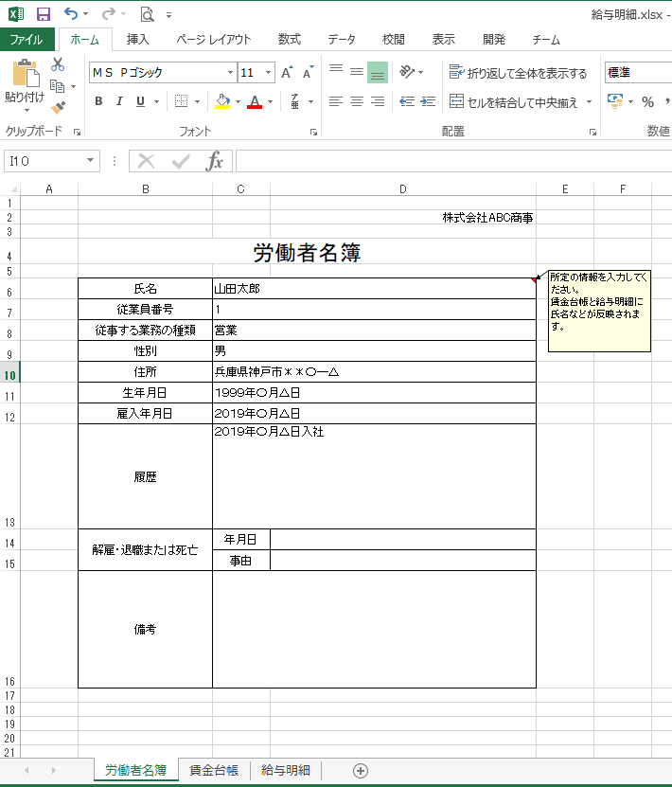
Task: Click the Redo arrow icon
Action: [108, 14]
